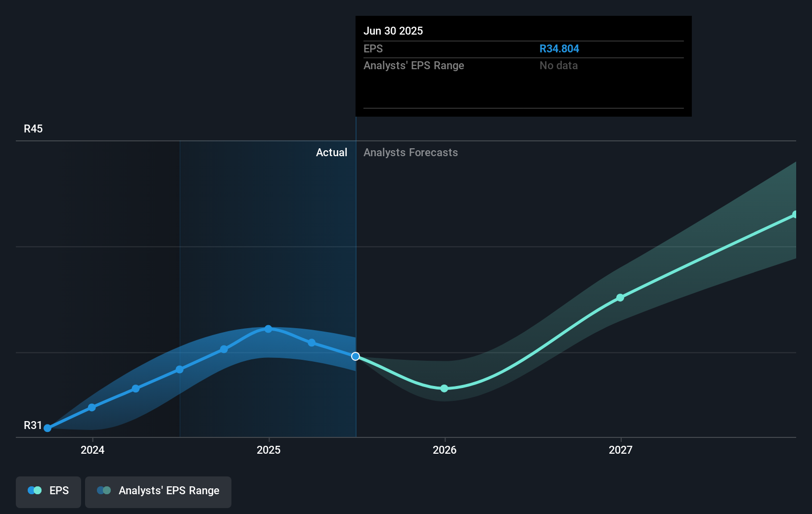Click the forecast data point near 2027
This screenshot has width=812, height=514.
click(620, 298)
